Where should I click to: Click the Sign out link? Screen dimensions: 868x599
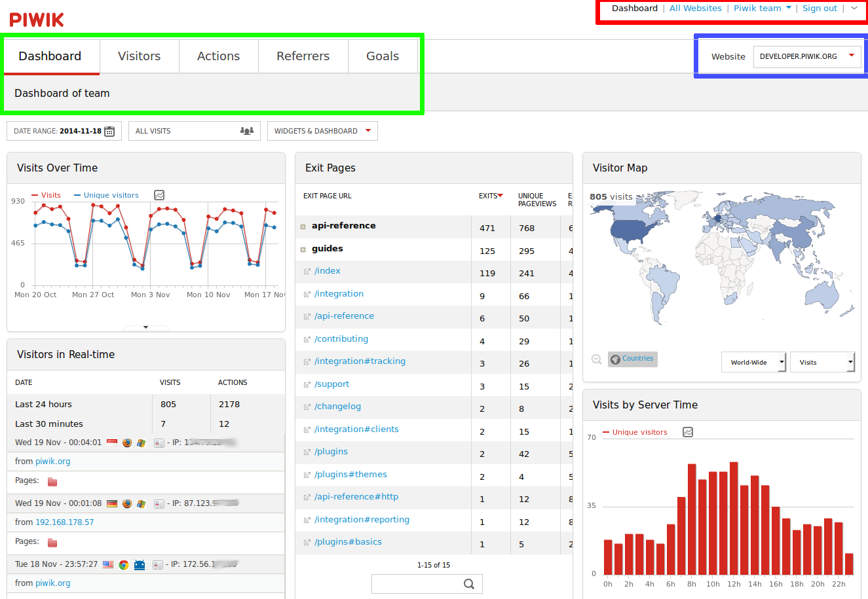pyautogui.click(x=820, y=9)
